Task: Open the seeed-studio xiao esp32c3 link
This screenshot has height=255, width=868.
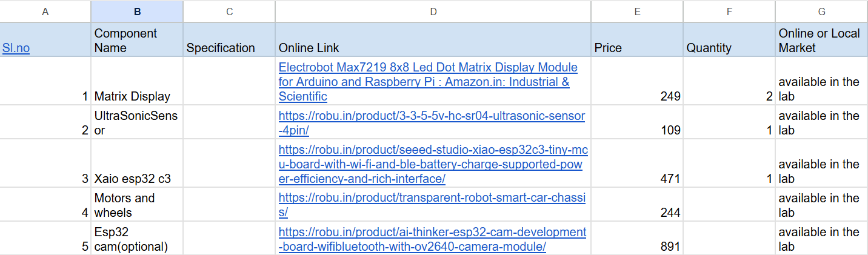Action: point(433,164)
